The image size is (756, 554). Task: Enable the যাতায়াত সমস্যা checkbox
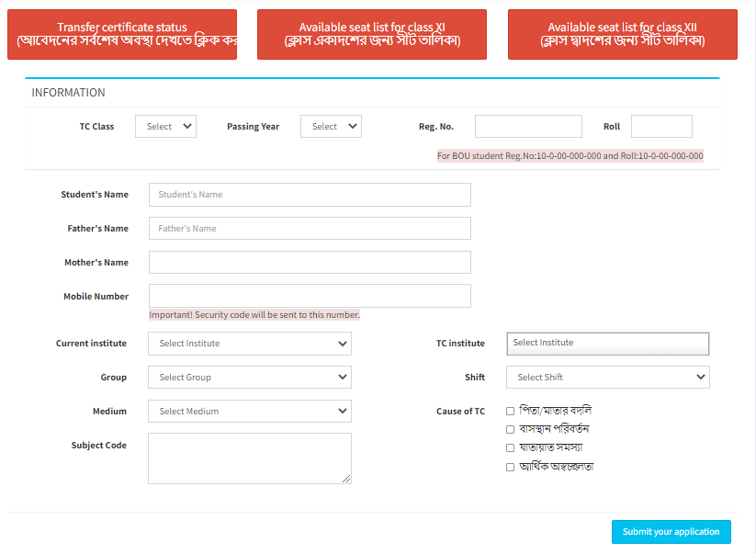click(x=511, y=448)
